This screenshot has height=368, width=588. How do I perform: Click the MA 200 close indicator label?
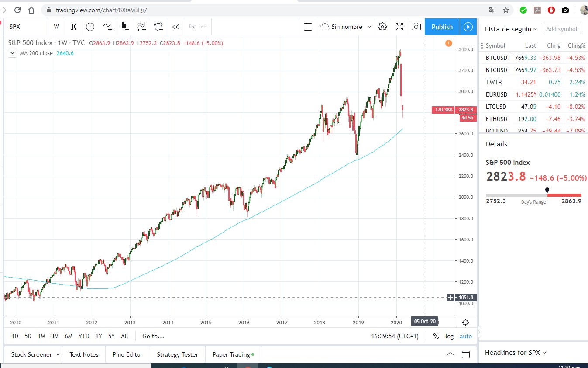(x=36, y=53)
